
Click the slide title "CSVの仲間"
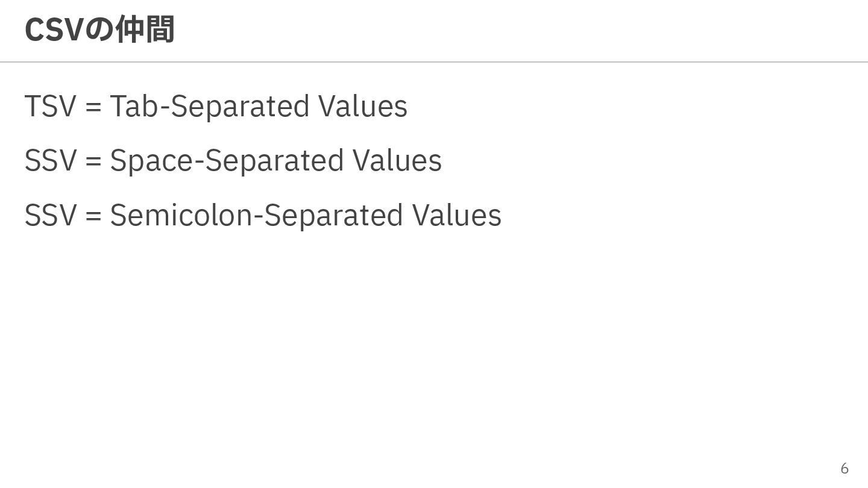click(x=99, y=30)
